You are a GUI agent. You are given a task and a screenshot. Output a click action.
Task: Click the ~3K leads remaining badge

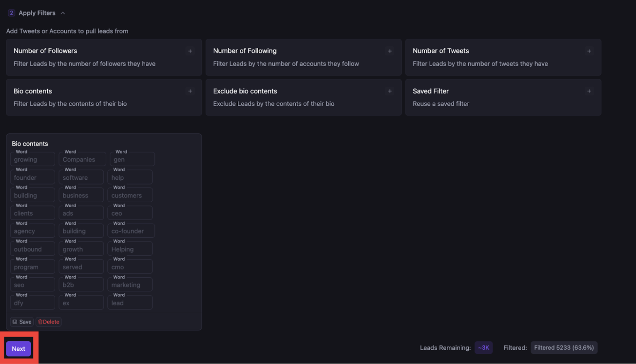point(483,348)
